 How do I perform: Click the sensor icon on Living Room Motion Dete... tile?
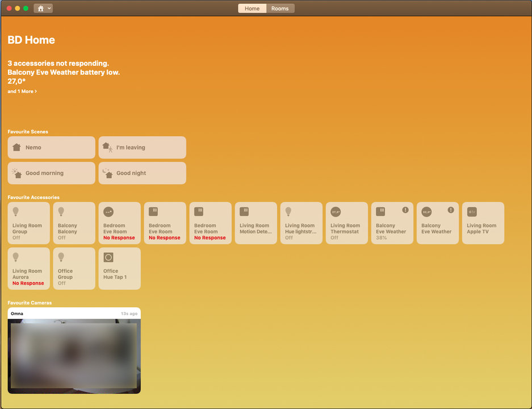244,211
